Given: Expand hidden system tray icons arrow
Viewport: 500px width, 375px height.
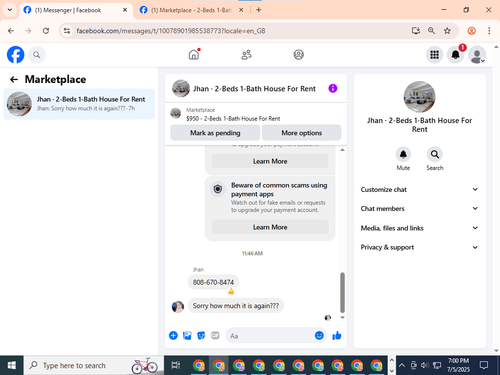Looking at the screenshot, I should coord(402,365).
